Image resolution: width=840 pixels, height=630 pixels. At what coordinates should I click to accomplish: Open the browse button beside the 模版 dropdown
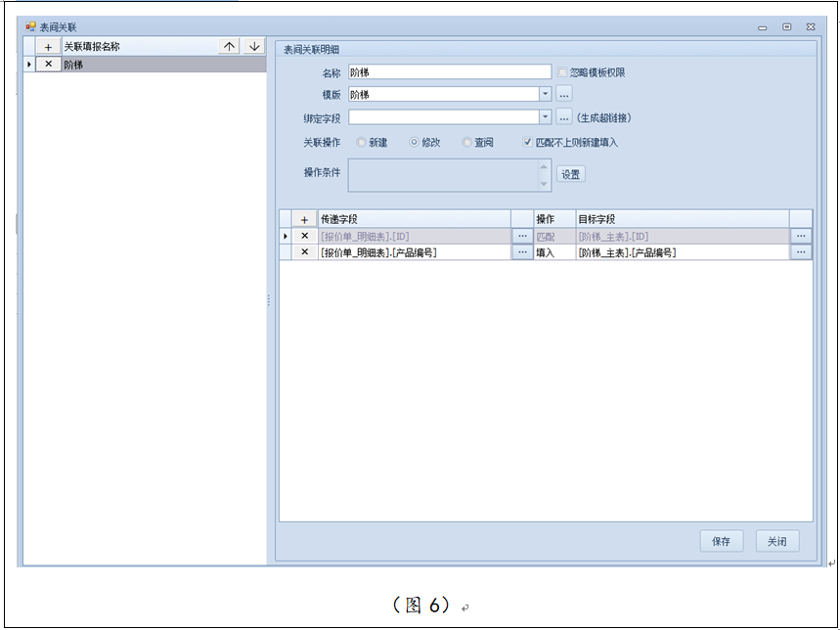pos(564,95)
